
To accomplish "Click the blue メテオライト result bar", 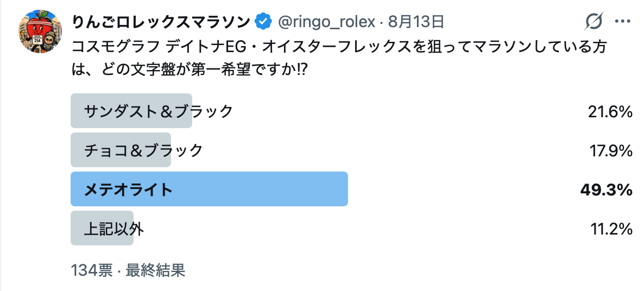I will 210,189.
